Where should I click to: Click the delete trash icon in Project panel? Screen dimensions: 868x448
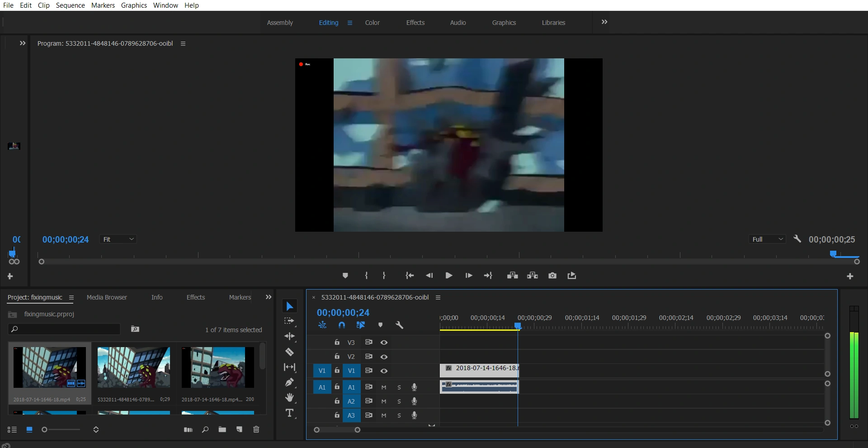(x=256, y=429)
